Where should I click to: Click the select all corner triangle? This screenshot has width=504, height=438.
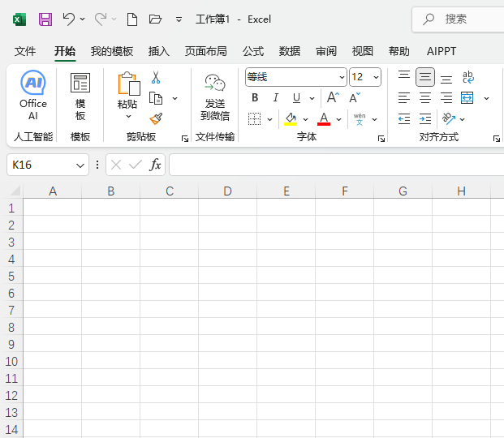(x=15, y=191)
